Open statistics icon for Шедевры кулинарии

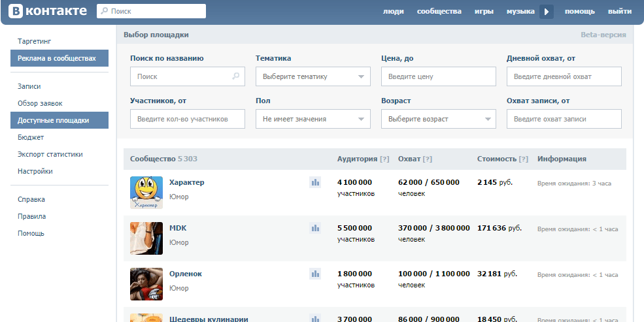[x=315, y=318]
